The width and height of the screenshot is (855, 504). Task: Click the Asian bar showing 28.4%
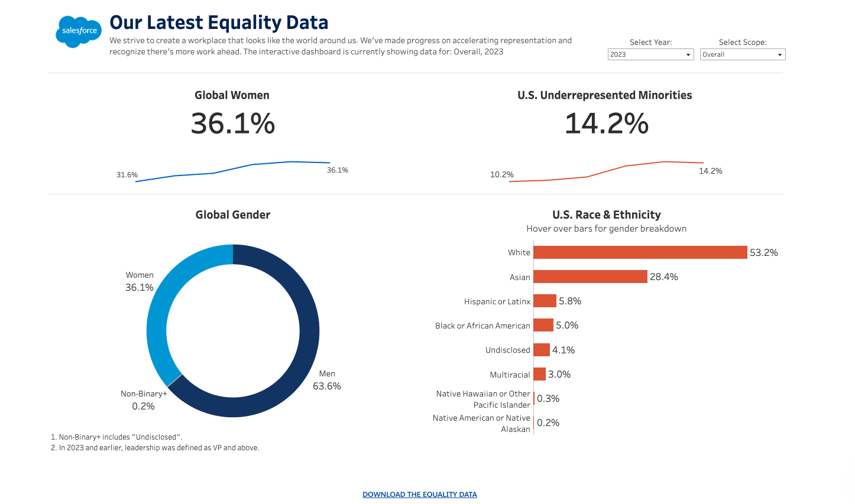click(591, 277)
